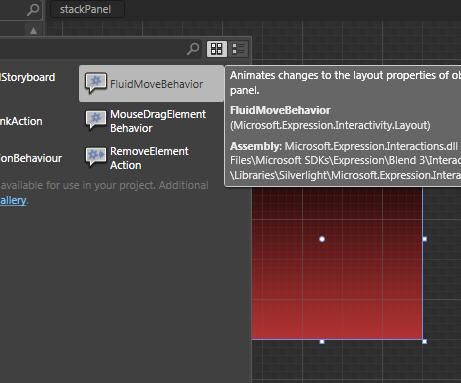Open the Gallery link
The height and width of the screenshot is (383, 461).
pos(13,200)
